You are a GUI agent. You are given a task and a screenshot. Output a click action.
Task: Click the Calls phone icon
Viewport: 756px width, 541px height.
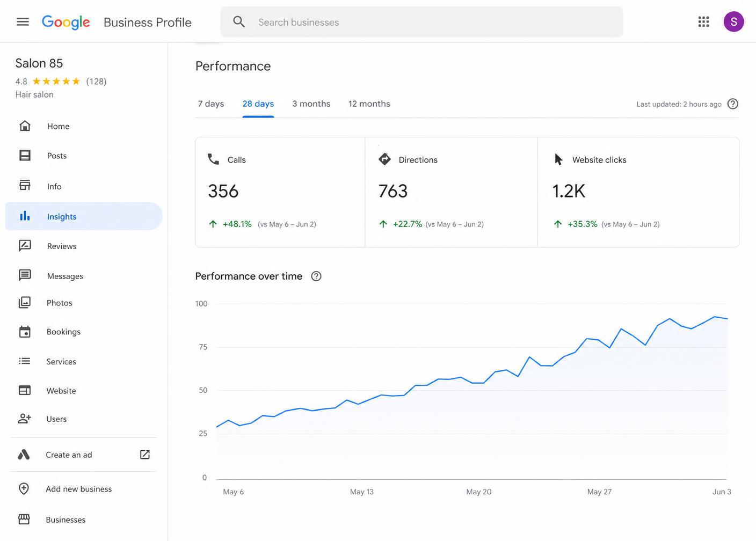point(214,159)
